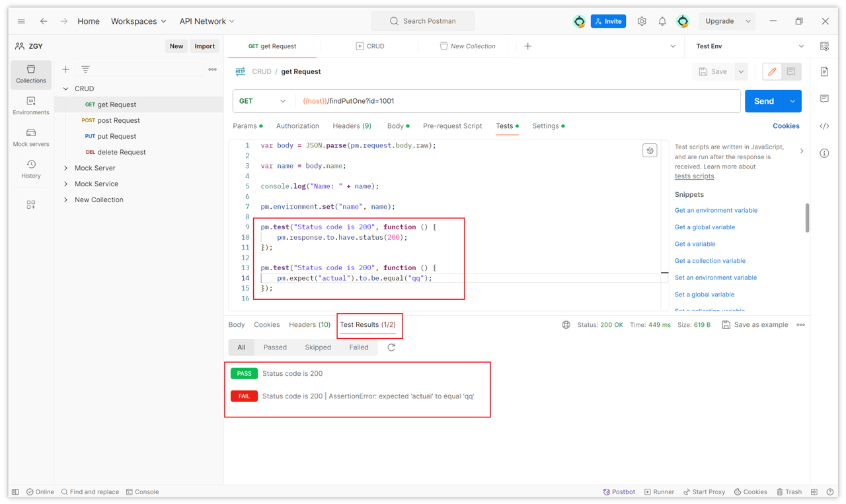Click the Search Postman box
The image size is (846, 504).
423,21
